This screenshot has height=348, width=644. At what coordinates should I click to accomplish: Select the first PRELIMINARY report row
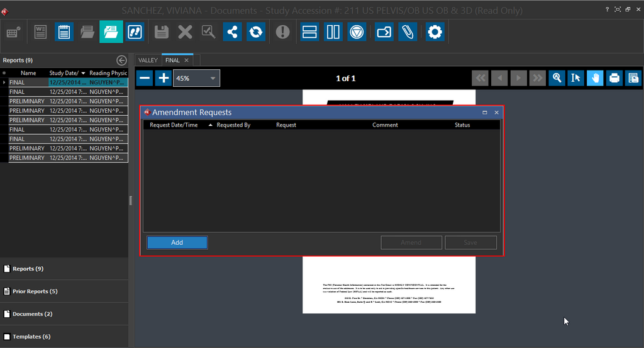click(27, 101)
